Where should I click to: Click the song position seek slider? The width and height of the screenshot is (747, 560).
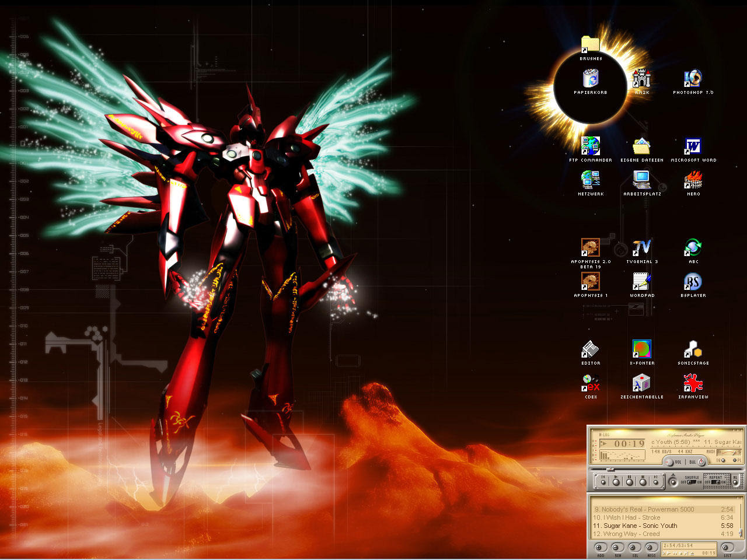point(610,470)
